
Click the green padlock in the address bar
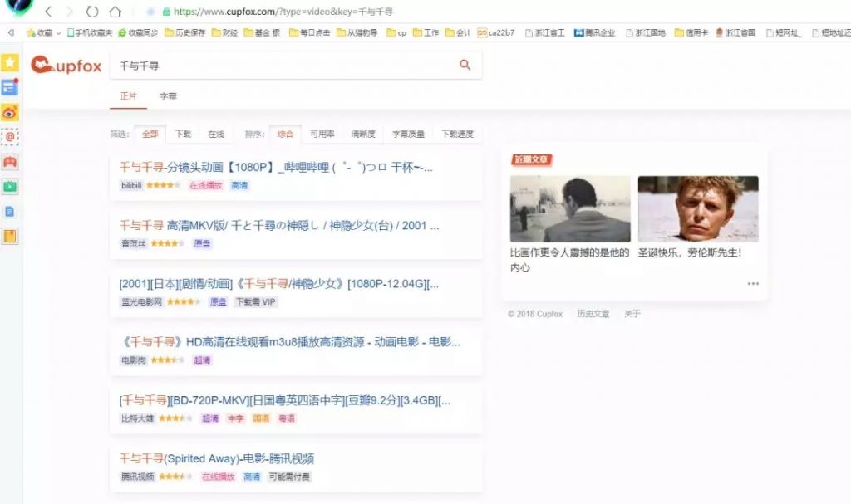[166, 12]
